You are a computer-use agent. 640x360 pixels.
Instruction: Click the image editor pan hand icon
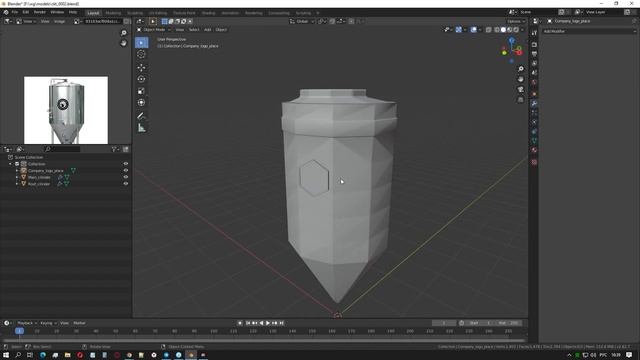(124, 43)
